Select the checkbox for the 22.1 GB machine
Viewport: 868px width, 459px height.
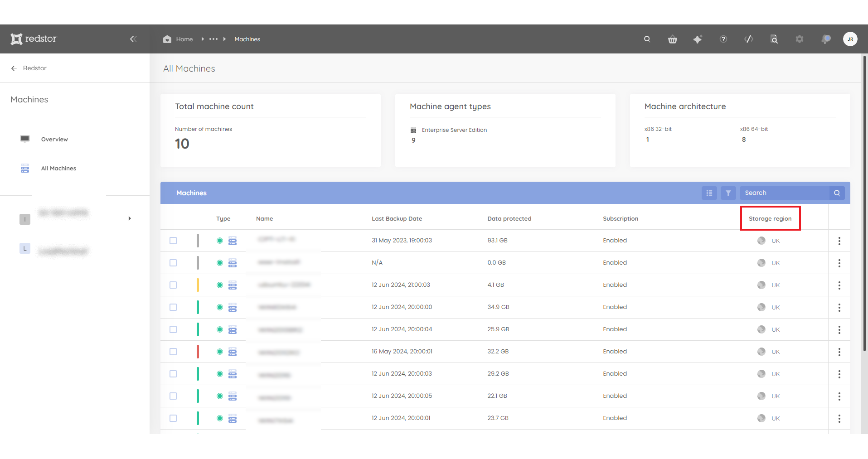[173, 396]
